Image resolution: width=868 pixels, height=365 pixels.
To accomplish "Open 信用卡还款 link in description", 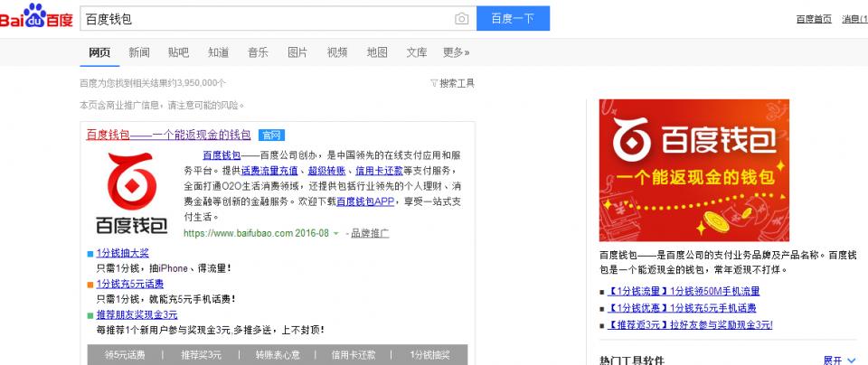I will point(379,171).
